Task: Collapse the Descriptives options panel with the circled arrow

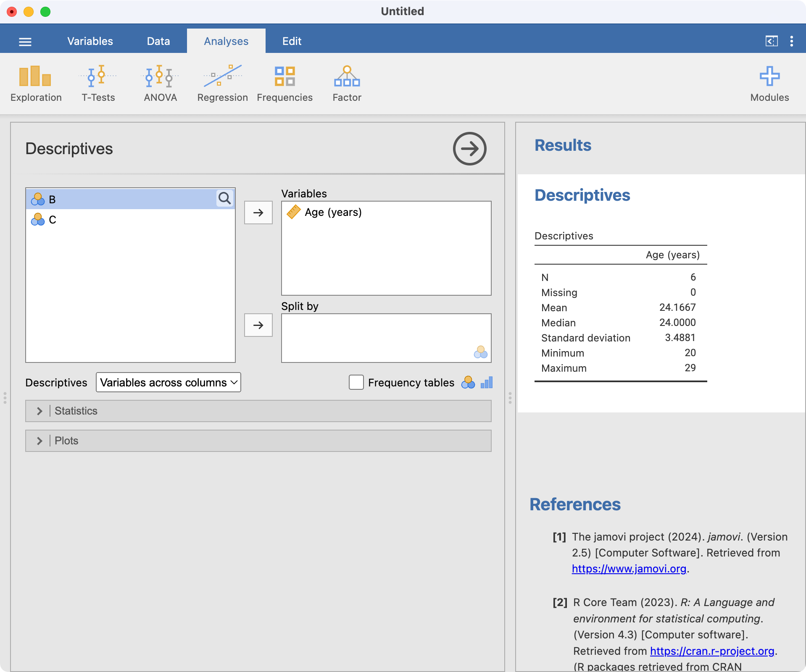Action: tap(469, 149)
